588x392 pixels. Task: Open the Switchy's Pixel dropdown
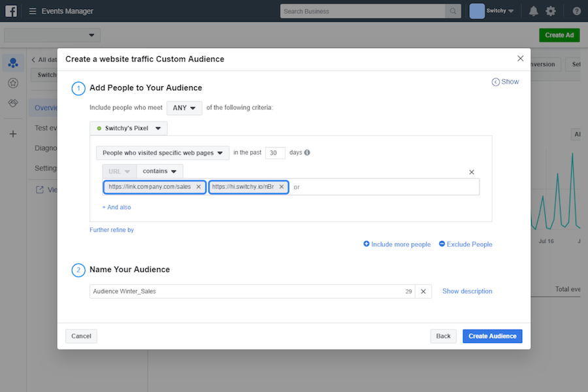(129, 129)
